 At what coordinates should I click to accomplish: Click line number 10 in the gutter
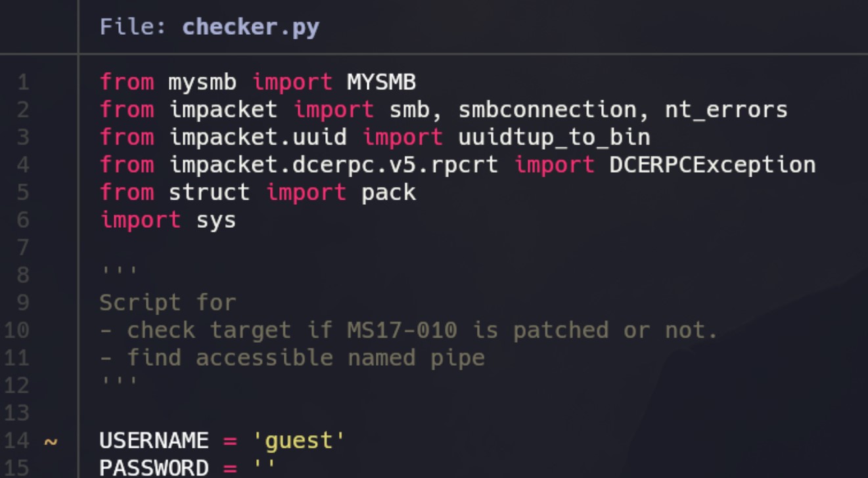coord(17,330)
